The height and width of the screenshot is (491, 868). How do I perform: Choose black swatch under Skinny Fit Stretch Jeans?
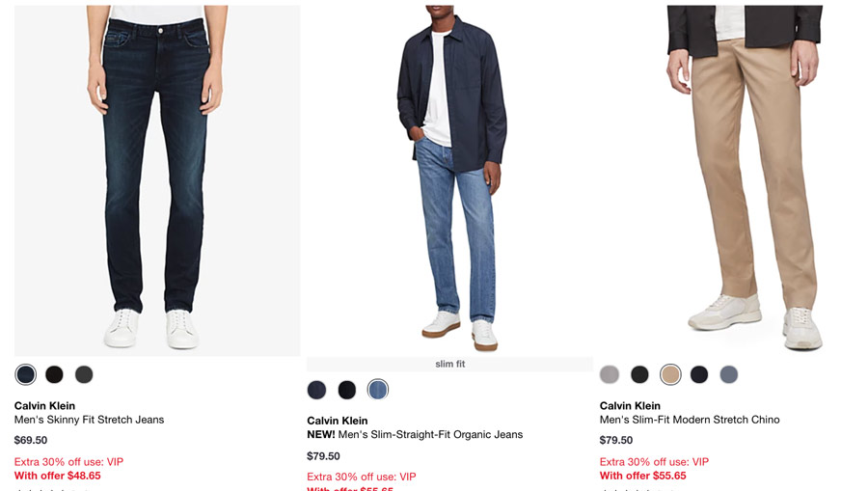pos(55,374)
